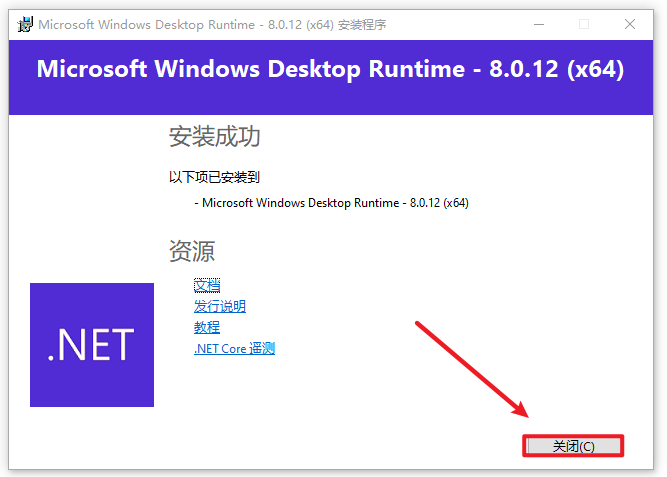Close the window using title bar X
667x477 pixels.
point(630,24)
